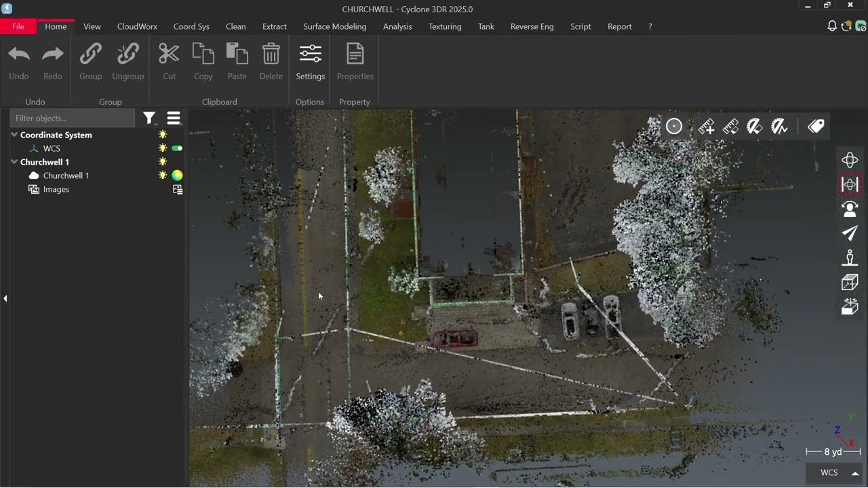Click the Redo arrow icon

click(x=53, y=54)
